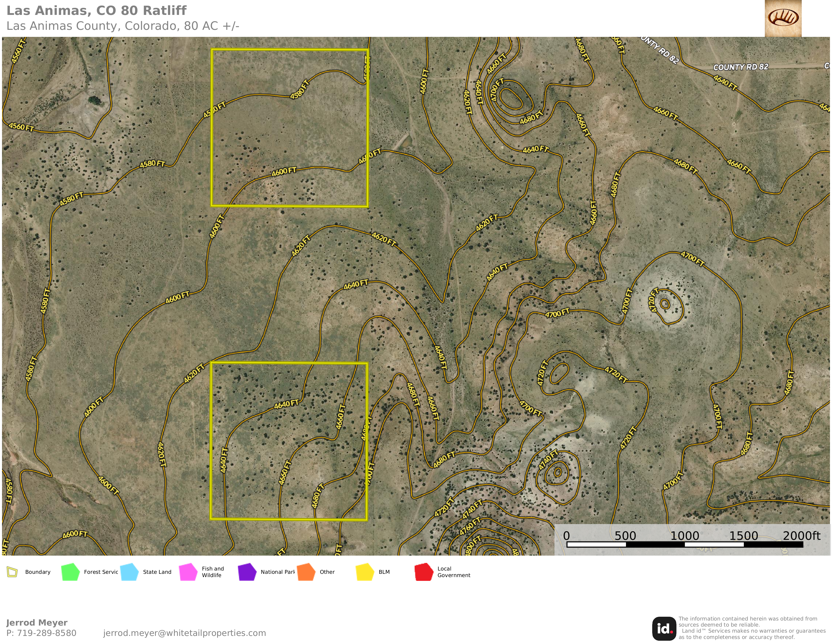
Task: Click the red Local Government swatch
Action: 424,572
